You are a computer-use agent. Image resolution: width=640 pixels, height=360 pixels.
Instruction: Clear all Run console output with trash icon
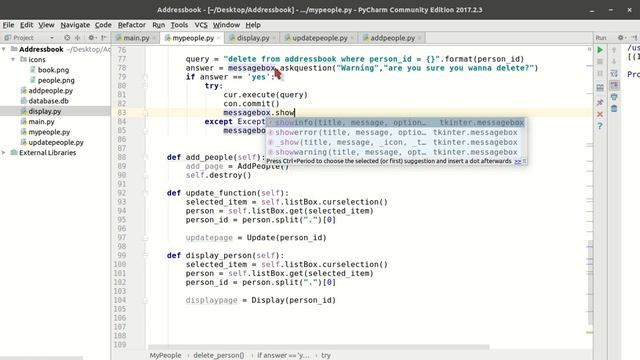(614, 109)
